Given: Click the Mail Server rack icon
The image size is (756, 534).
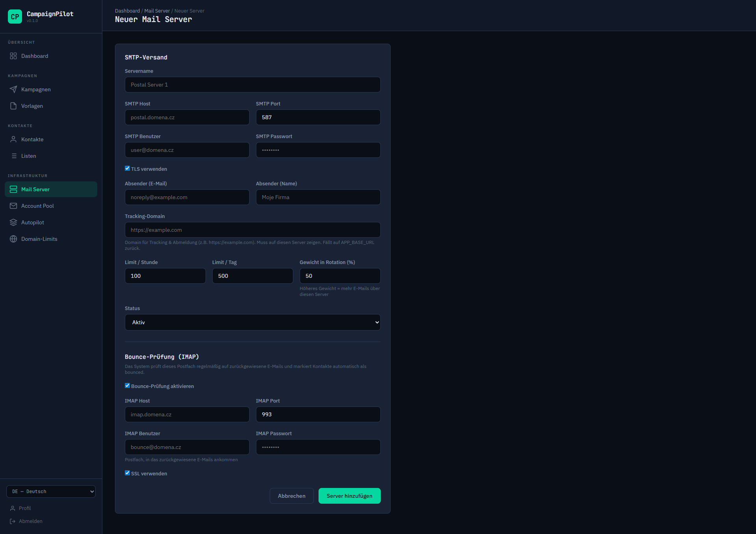Looking at the screenshot, I should click(13, 189).
